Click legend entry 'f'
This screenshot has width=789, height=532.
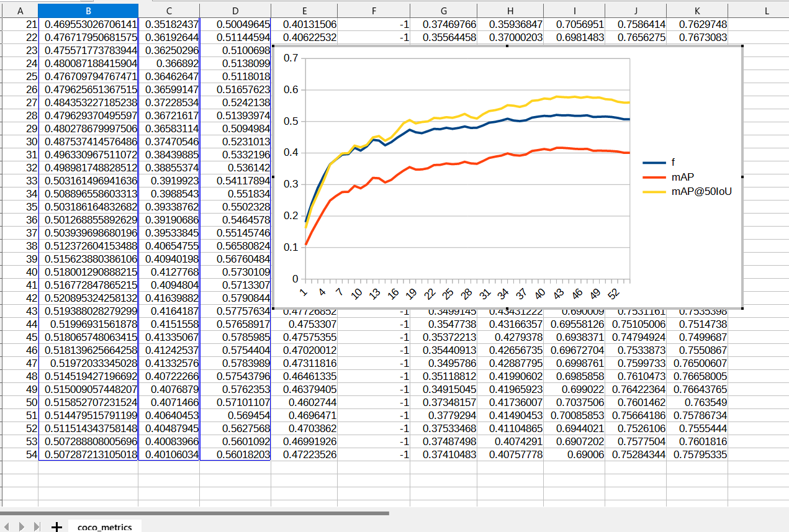coord(673,163)
